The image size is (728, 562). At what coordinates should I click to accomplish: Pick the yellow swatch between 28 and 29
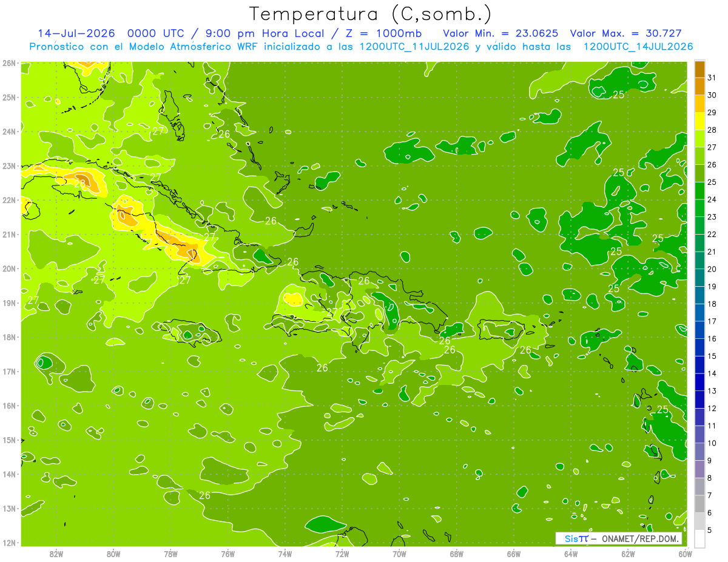(699, 121)
